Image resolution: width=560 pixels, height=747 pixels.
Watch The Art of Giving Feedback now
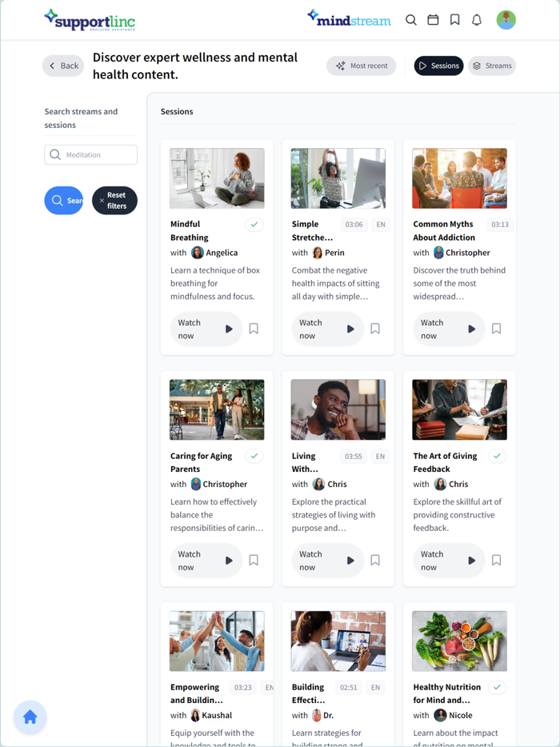click(x=449, y=560)
